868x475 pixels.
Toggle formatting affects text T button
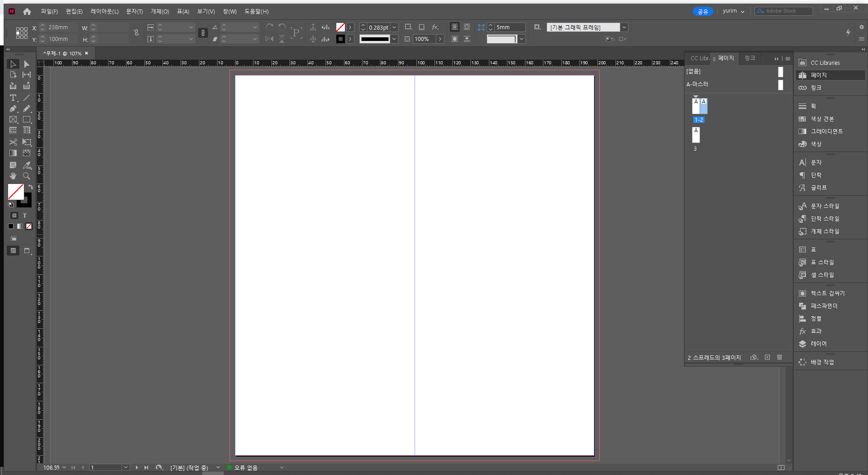pyautogui.click(x=25, y=215)
